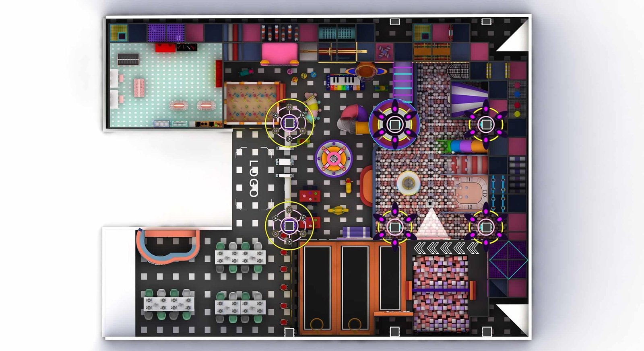Select the red and white striped slide
The width and height of the screenshot is (644, 351).
point(468,165)
